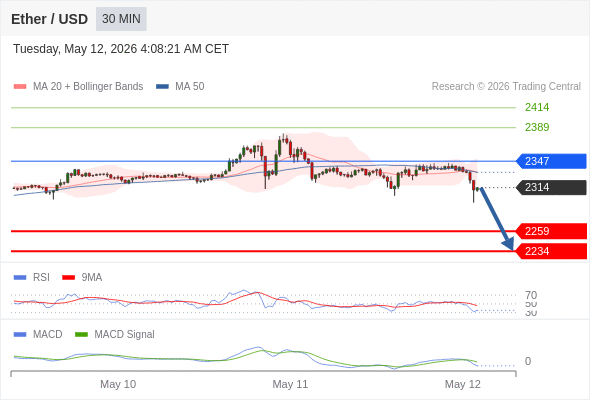Select the red 2259 support price tag
Image resolution: width=590 pixels, height=400 pixels.
tap(551, 231)
